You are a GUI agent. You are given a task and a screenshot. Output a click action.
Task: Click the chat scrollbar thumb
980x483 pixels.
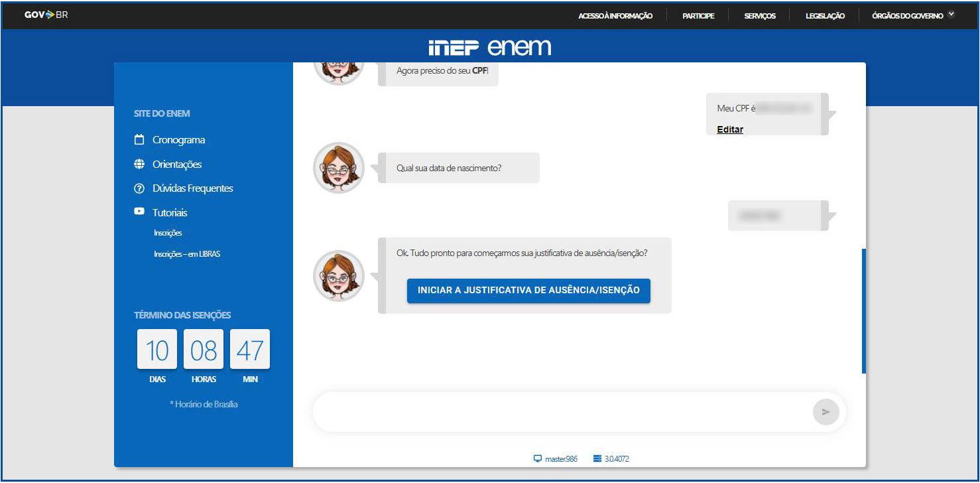tap(863, 310)
